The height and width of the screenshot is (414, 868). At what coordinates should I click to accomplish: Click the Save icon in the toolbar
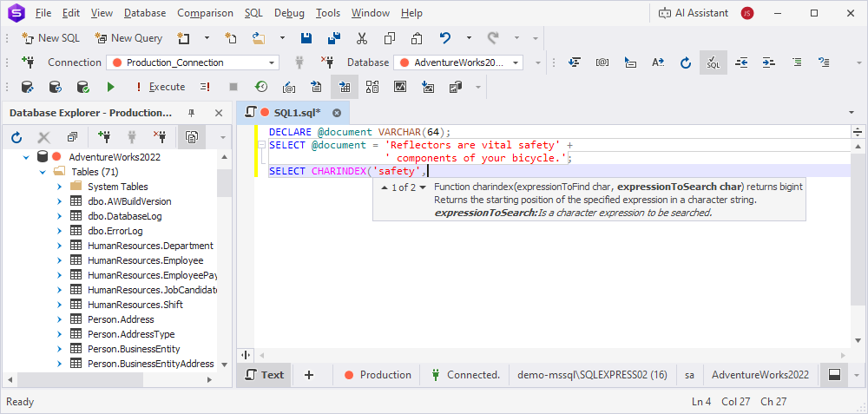[306, 38]
